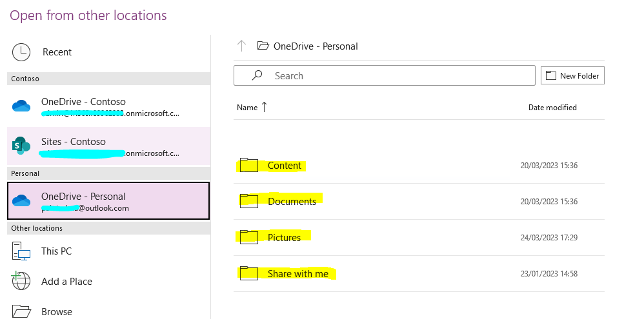Click the OneDrive - Personal cloud icon

click(21, 201)
